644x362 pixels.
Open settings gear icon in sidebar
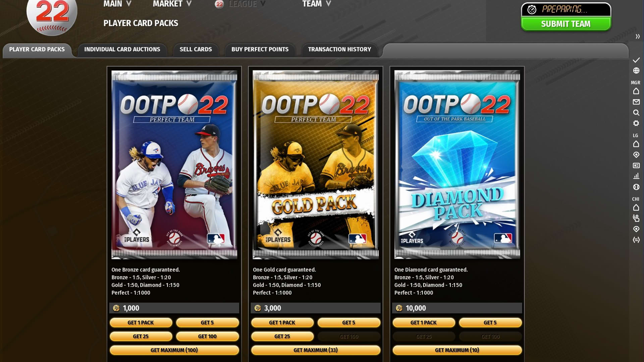636,123
